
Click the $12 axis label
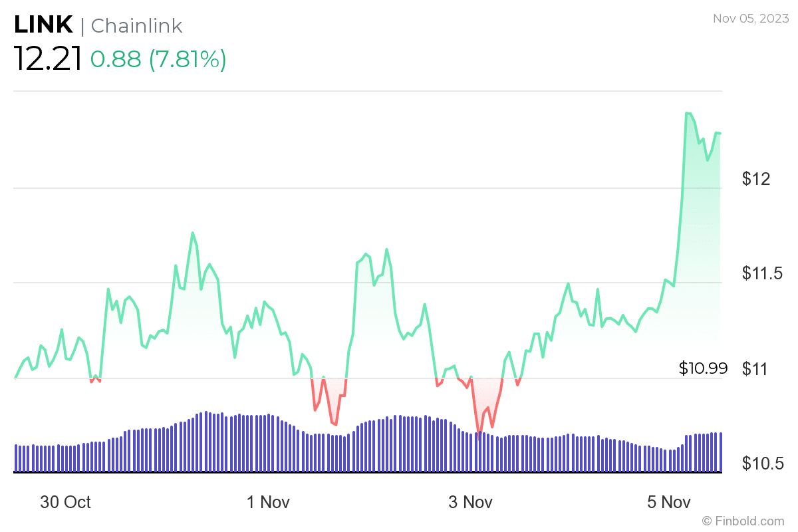(x=755, y=179)
